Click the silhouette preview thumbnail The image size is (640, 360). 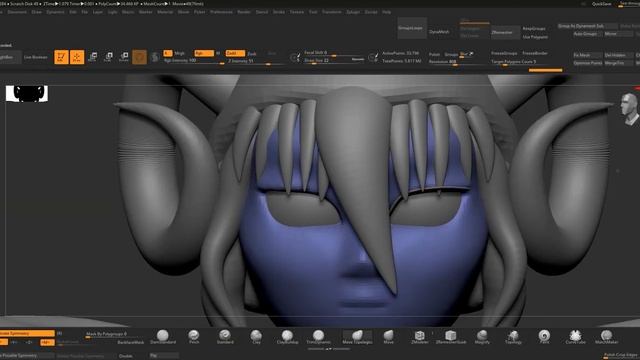coord(27,93)
